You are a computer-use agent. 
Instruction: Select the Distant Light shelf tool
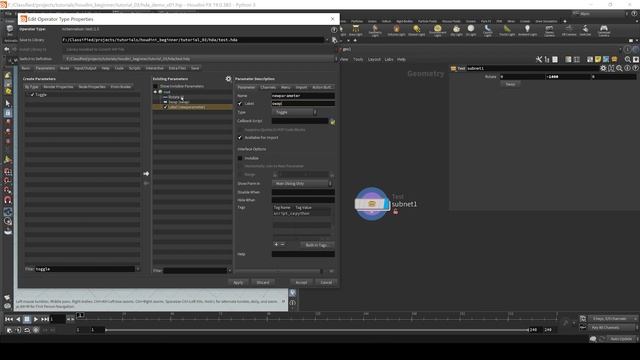(416, 30)
